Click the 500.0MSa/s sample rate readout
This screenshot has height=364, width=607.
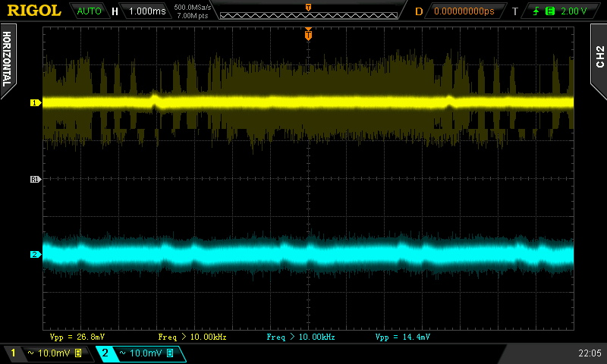(193, 7)
